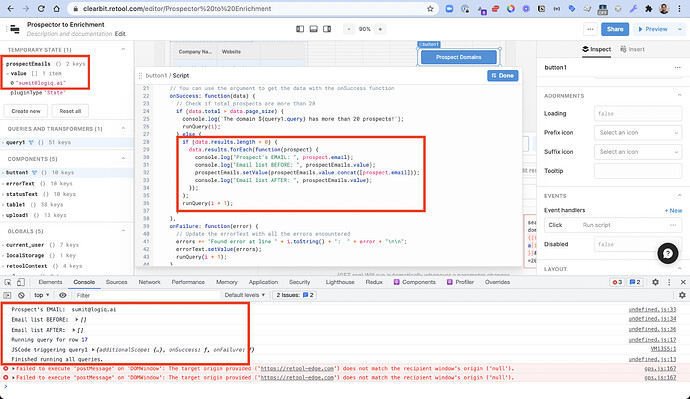Open the DevTools Sources tab
The image size is (690, 399).
pos(116,282)
